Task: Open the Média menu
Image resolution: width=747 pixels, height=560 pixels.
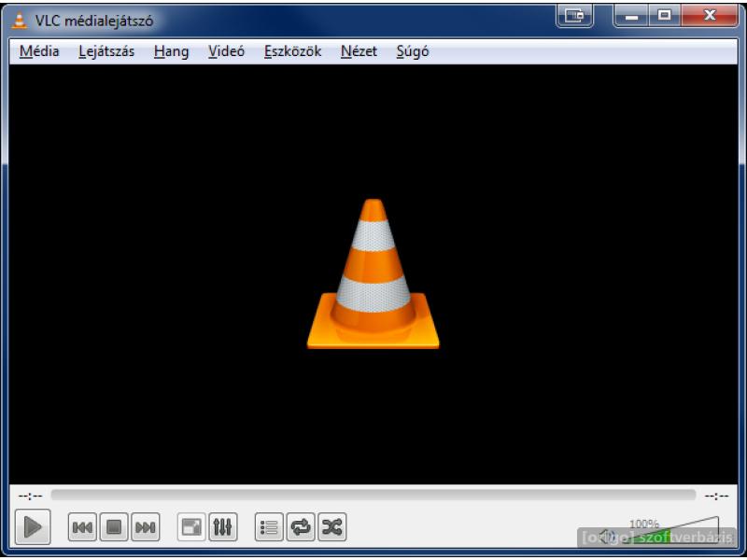Action: 39,51
